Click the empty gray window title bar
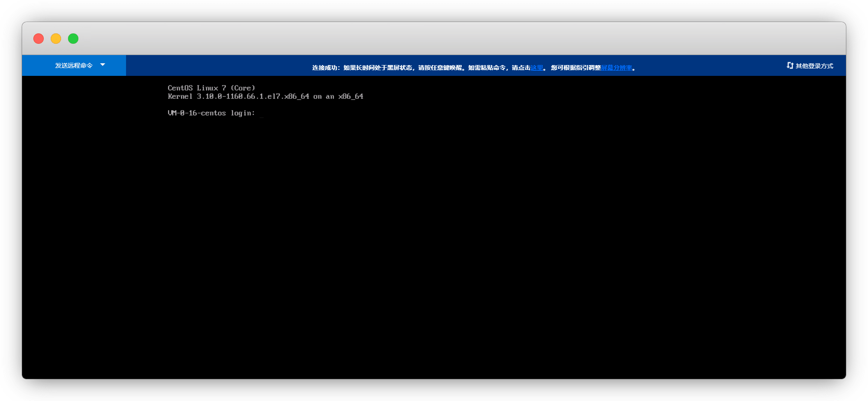 433,39
